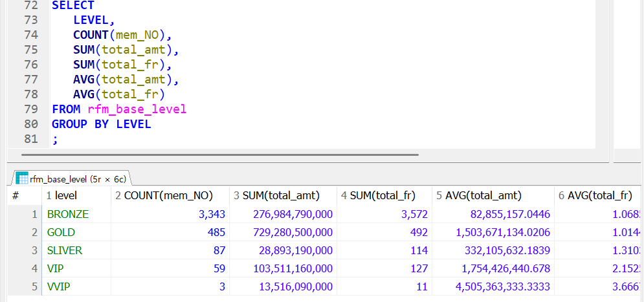Select the rfm_base_level result tab
The width and height of the screenshot is (644, 302).
pos(72,178)
